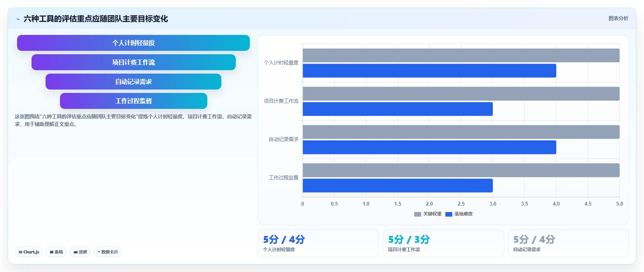Click the Chart.js tag chip
This screenshot has height=272, width=644.
(x=29, y=252)
